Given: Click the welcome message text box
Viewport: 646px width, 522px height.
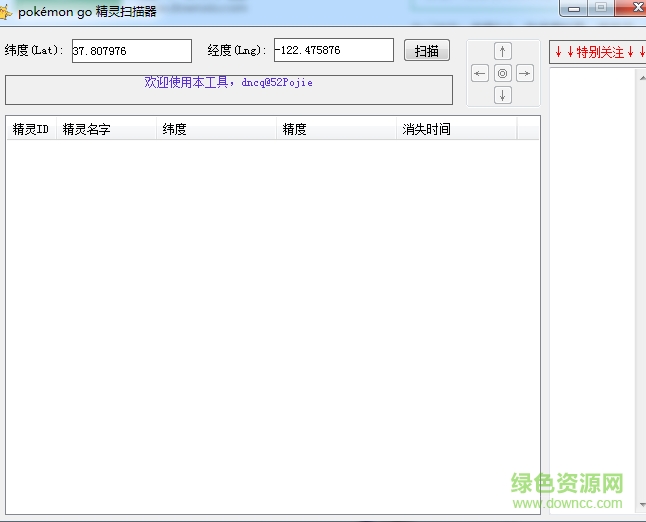Looking at the screenshot, I should tap(229, 89).
